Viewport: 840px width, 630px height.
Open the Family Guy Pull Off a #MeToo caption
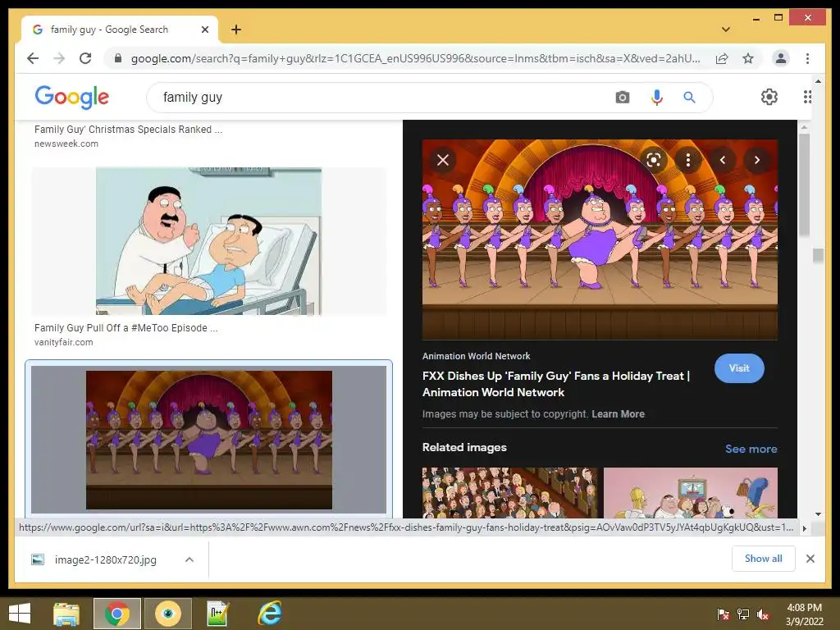(126, 328)
